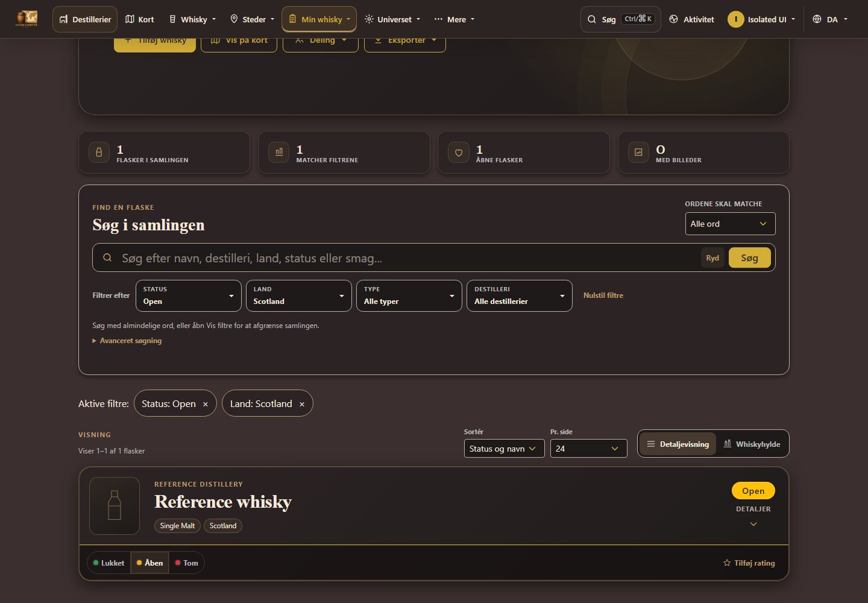The width and height of the screenshot is (868, 603).
Task: Remove the Land: Scotland filter chip
Action: point(302,404)
